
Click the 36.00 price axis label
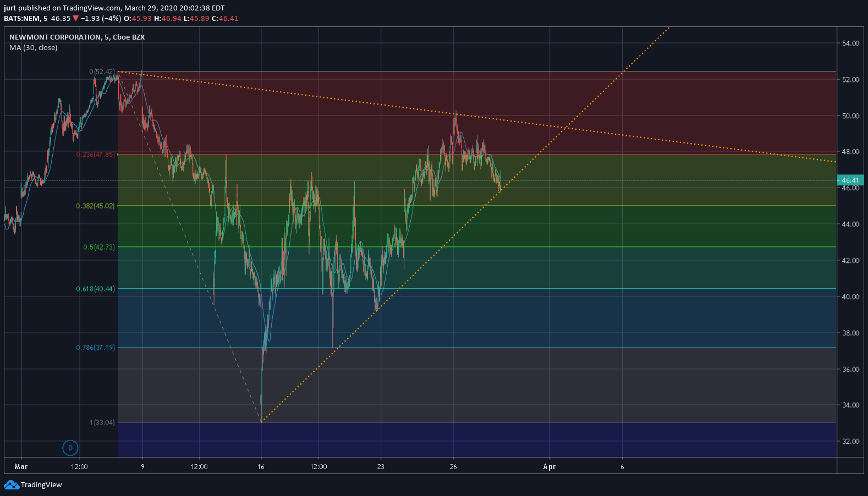[x=850, y=370]
